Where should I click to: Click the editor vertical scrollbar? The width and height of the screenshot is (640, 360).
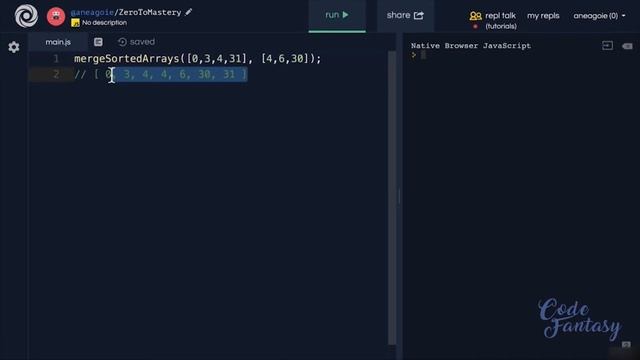392,198
